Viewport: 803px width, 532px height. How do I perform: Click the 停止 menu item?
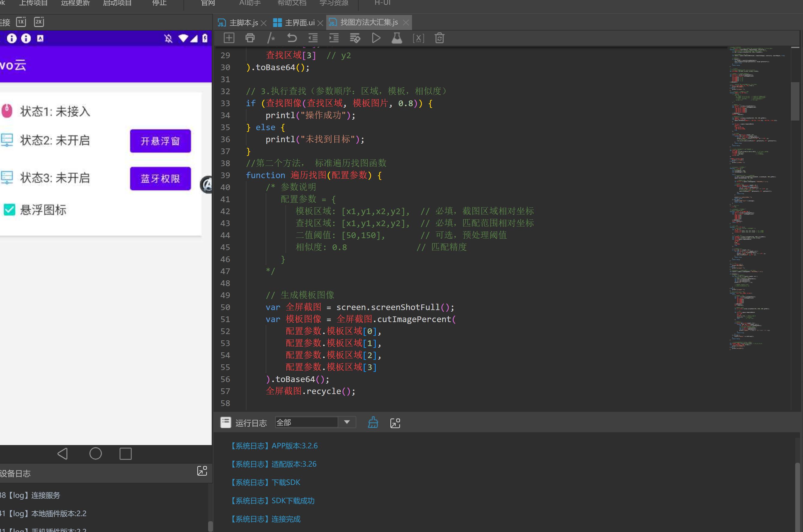click(160, 3)
